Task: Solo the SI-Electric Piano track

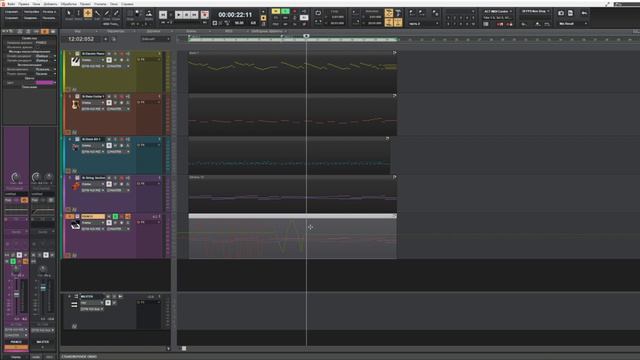Action: point(115,54)
